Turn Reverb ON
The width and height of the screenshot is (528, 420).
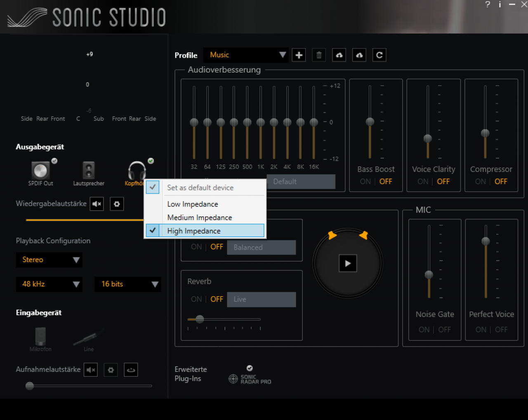196,299
